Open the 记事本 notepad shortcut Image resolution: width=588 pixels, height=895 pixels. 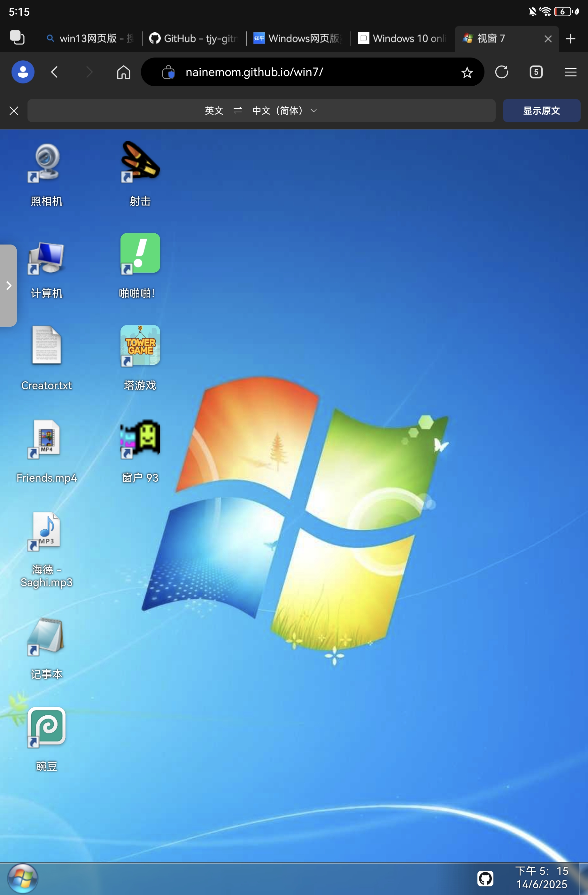[46, 648]
